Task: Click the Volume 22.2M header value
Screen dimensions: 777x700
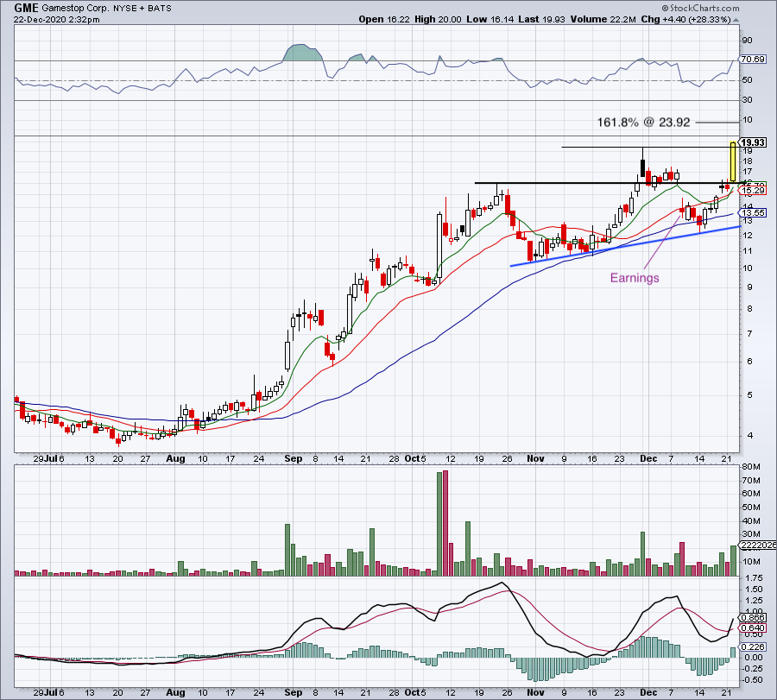Action: (603, 19)
